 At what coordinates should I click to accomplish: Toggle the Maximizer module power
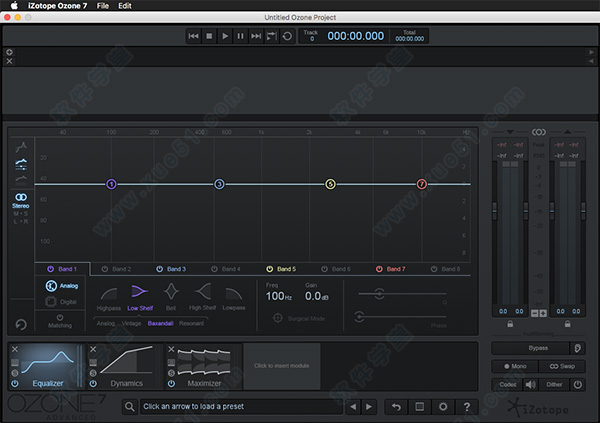tap(171, 383)
